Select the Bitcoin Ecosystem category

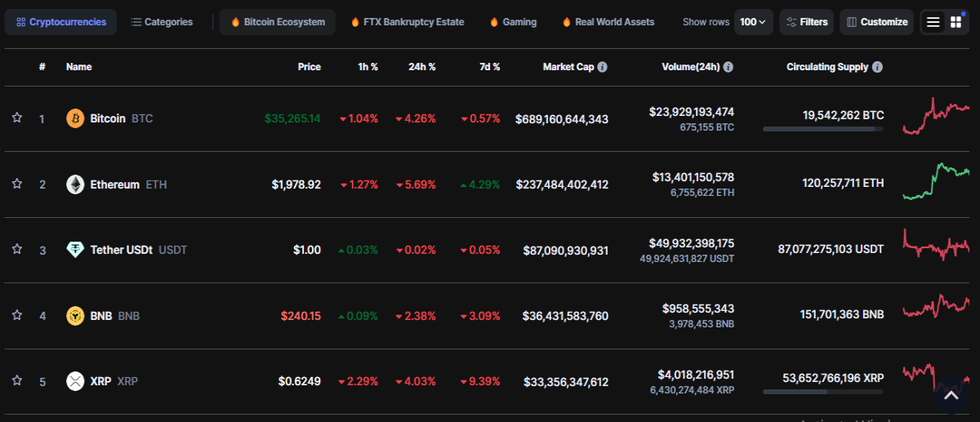[278, 22]
